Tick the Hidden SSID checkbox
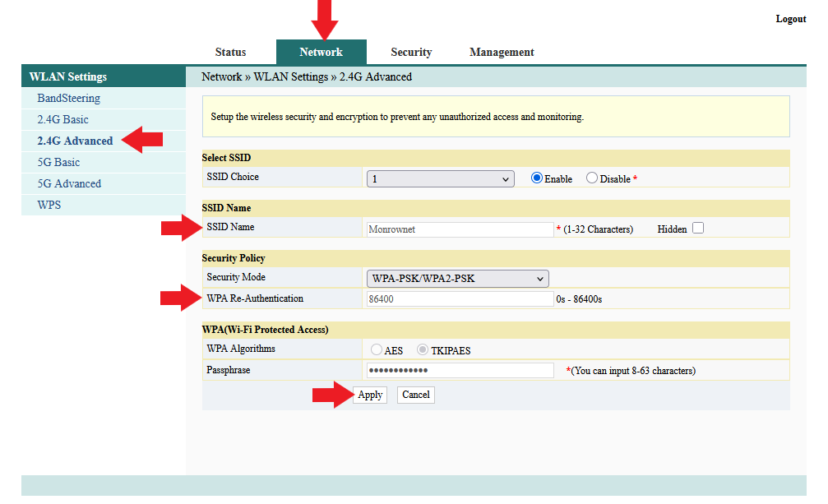This screenshot has height=504, width=828. tap(698, 228)
